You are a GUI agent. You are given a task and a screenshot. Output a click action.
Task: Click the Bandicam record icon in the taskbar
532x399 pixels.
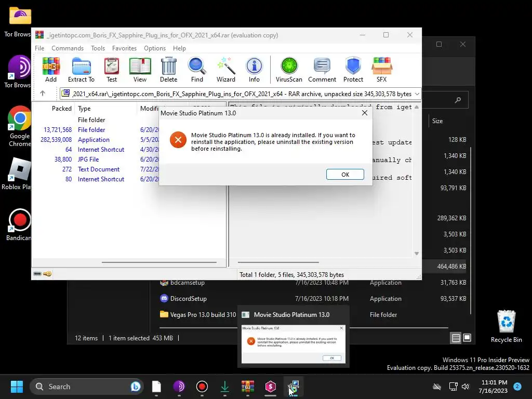202,387
